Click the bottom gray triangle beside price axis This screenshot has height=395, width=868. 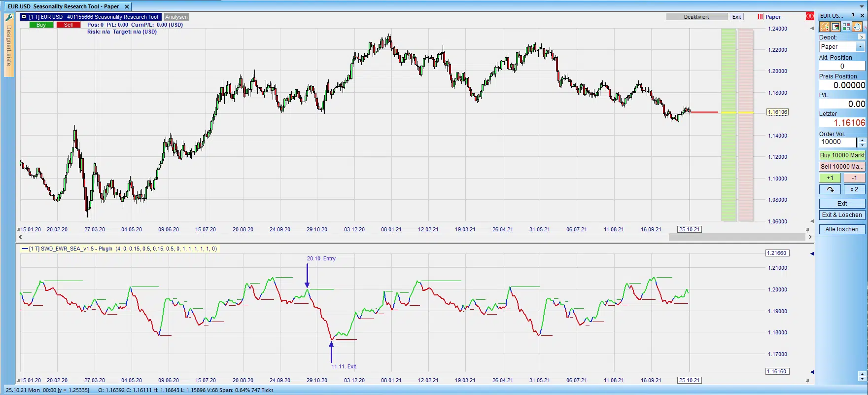click(812, 221)
